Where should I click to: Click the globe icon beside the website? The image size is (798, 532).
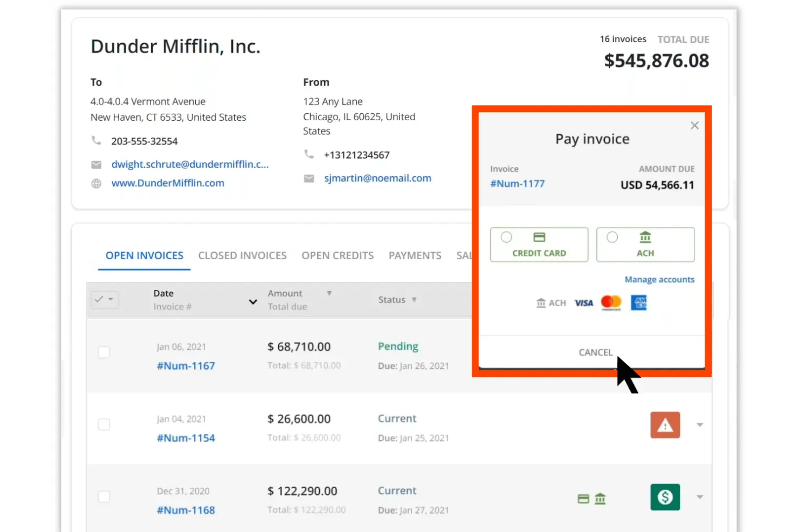pos(96,183)
